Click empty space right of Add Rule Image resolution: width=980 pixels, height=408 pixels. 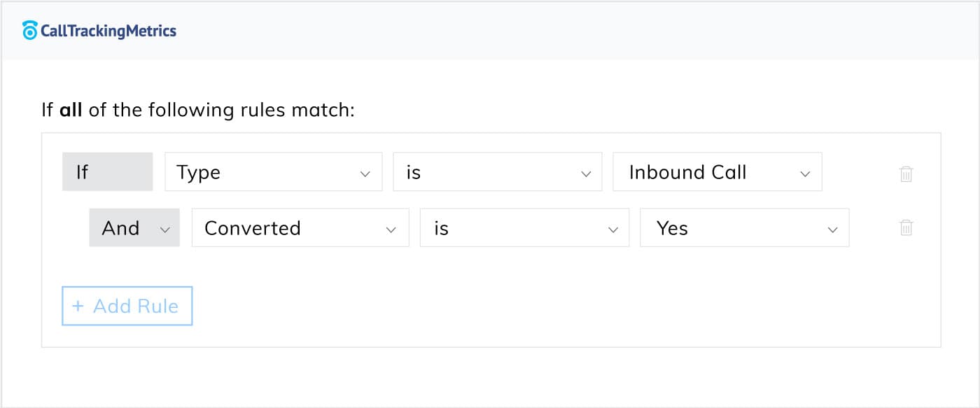(490, 306)
